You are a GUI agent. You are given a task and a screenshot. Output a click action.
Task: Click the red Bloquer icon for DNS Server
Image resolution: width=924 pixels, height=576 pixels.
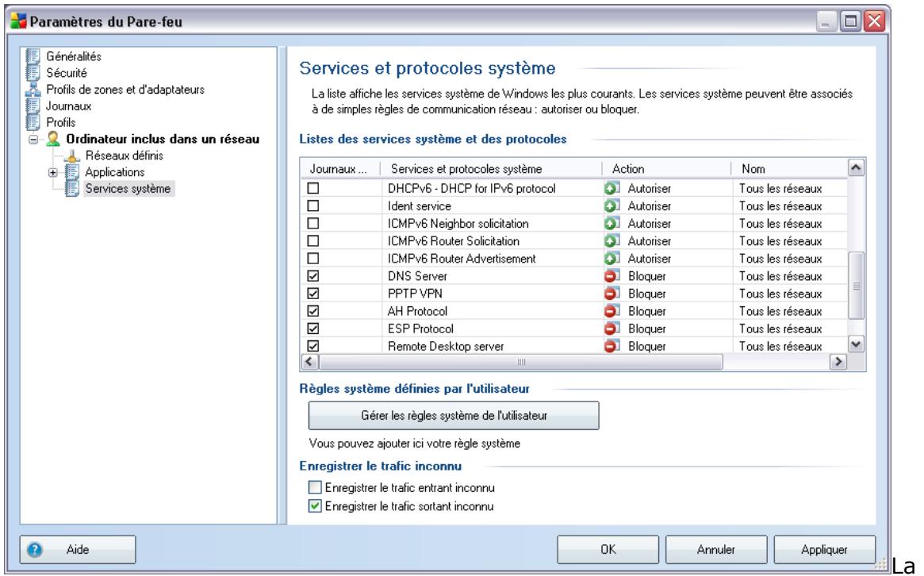pos(612,277)
